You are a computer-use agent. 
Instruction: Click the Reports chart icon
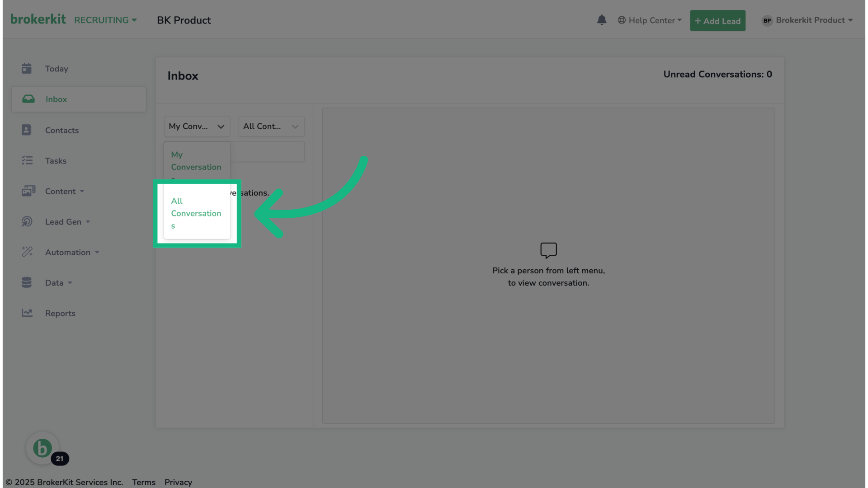[27, 313]
